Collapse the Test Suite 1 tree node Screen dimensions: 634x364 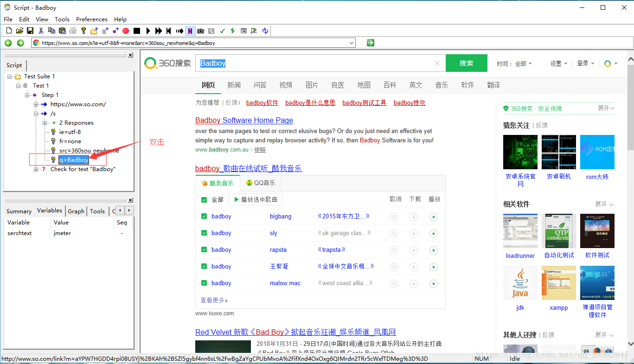(10, 77)
